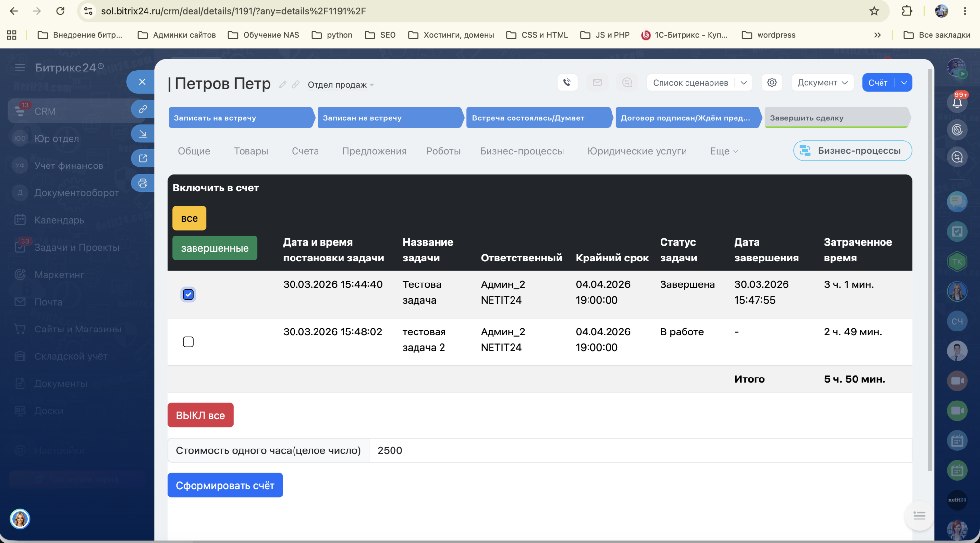Close the deal slider with the X button
980x543 pixels.
pyautogui.click(x=142, y=82)
